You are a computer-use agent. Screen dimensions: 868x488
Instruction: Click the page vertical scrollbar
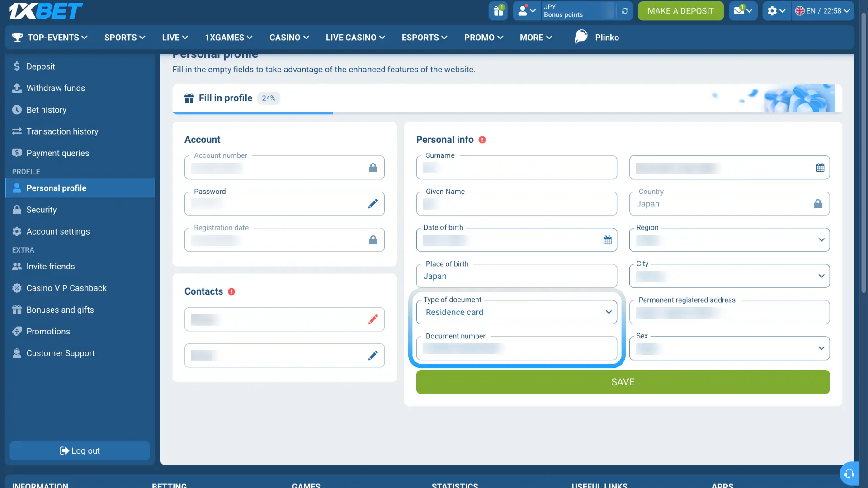click(x=863, y=154)
